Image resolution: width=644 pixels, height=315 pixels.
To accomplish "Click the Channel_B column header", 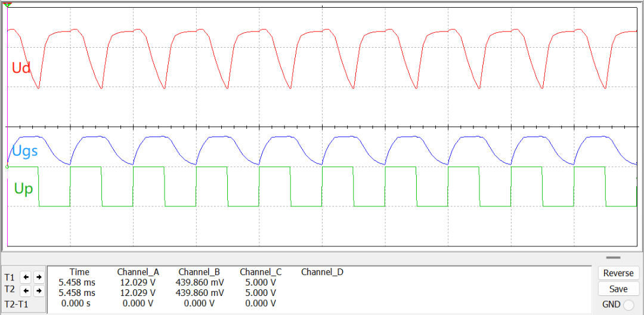I will 199,272.
